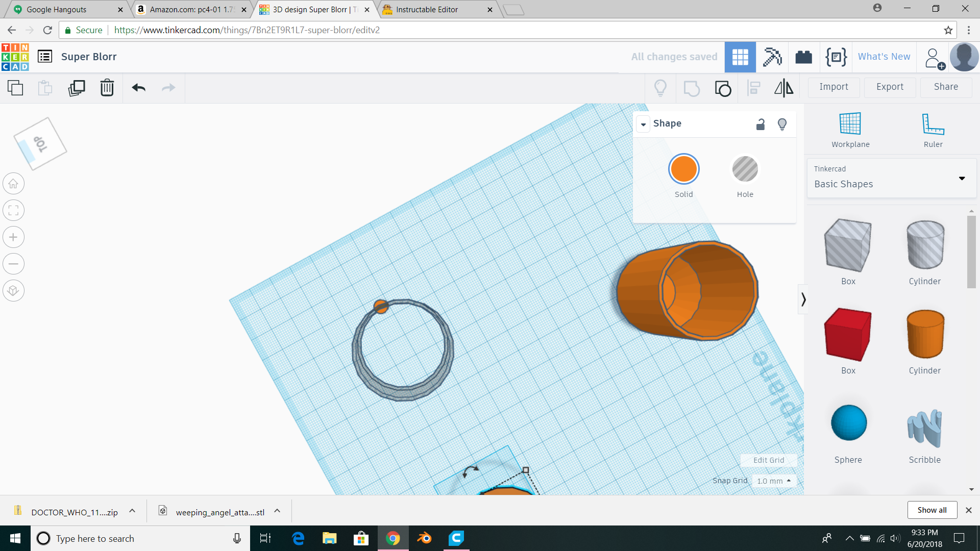Screen dimensions: 980x551
Task: Click the Fit all in view button
Action: 14,210
